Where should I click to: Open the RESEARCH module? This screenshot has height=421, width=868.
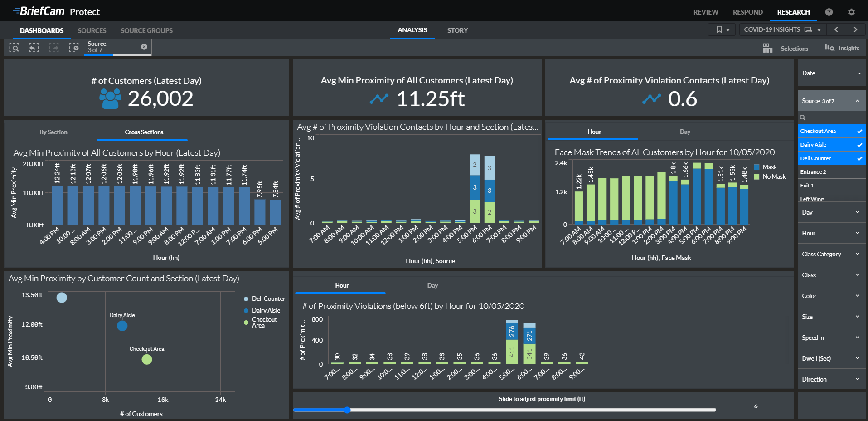(x=794, y=12)
